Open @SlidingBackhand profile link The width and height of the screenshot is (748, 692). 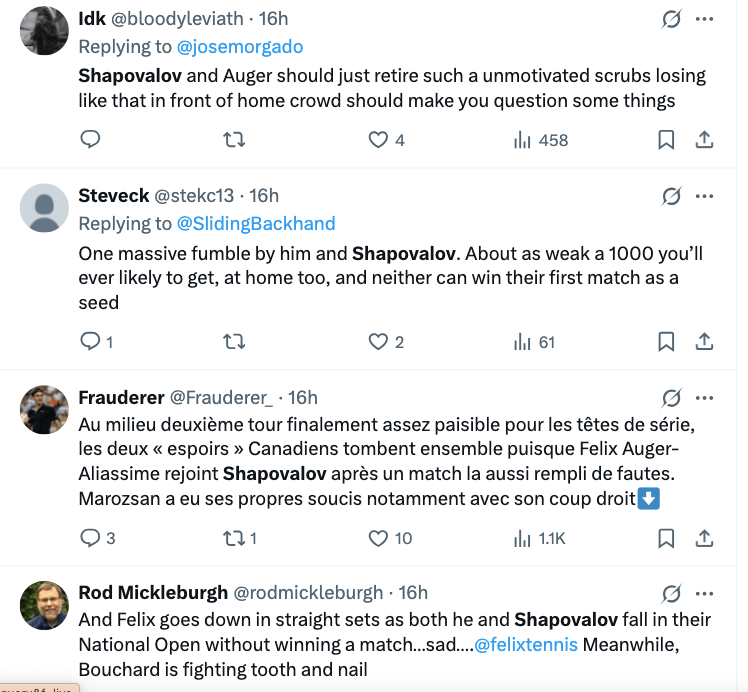click(256, 223)
